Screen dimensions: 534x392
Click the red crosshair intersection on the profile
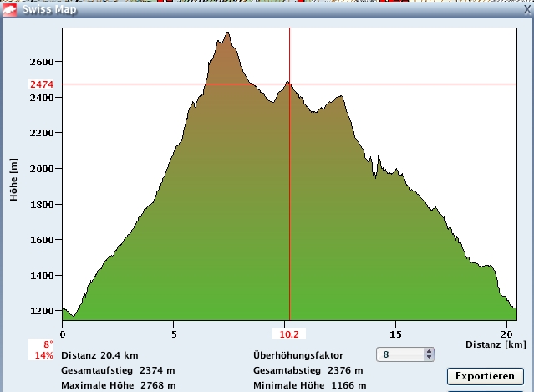tap(289, 84)
